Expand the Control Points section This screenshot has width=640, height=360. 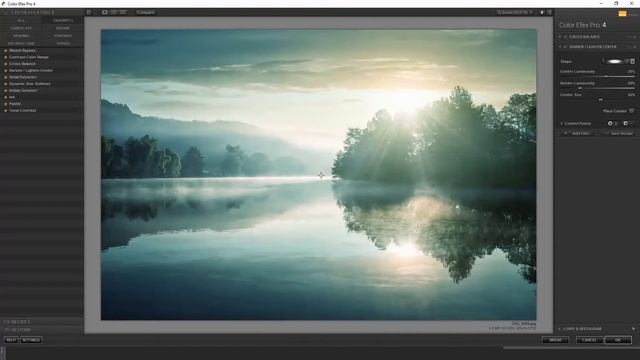click(x=562, y=123)
